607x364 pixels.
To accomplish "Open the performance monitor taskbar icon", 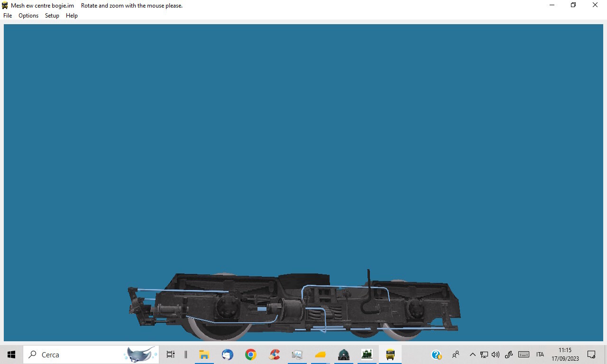I will point(297,355).
